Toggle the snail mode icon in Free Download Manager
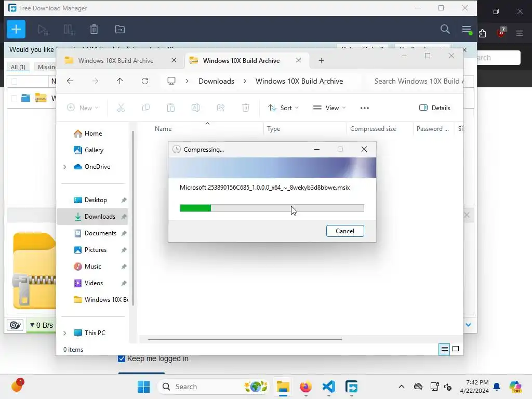 15,325
